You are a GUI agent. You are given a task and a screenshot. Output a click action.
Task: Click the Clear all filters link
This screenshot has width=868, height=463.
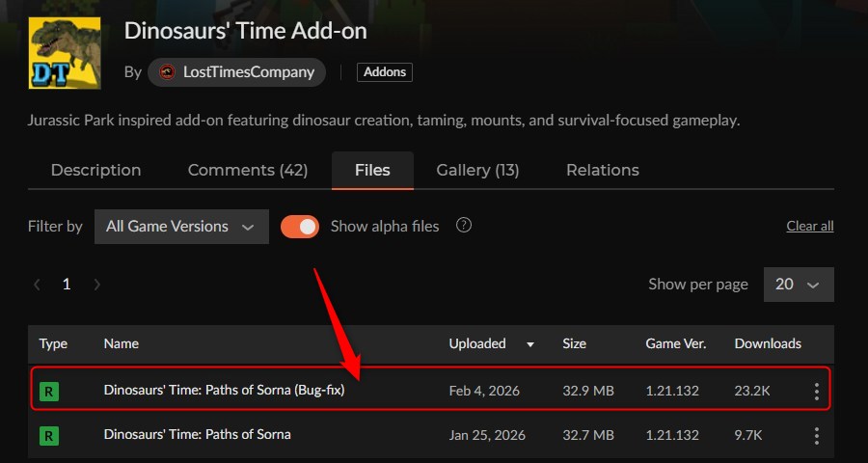(809, 227)
